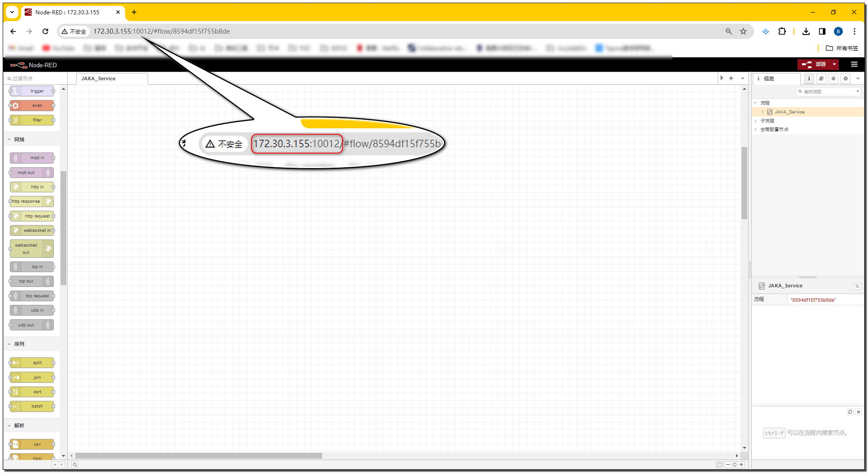Viewport: 868px width, 473px height.
Task: Open the Node-RED hamburger main menu
Action: tap(854, 65)
